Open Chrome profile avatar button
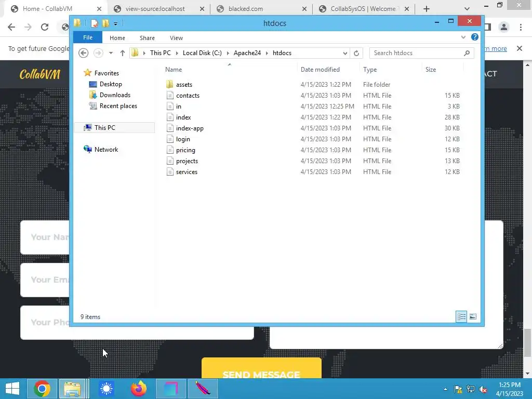Screen dimensions: 532x399 coord(504,27)
